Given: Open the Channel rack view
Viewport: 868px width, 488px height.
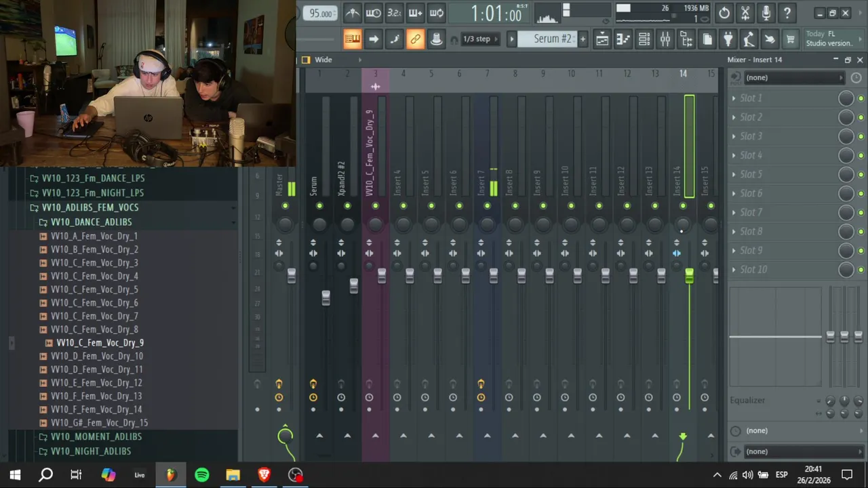Looking at the screenshot, I should coord(644,39).
